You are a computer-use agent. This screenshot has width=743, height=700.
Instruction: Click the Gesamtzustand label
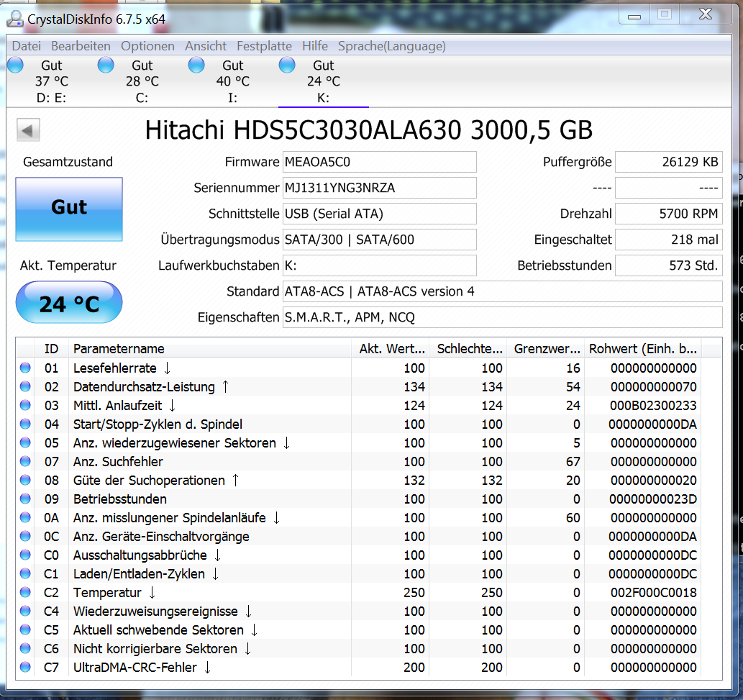[x=68, y=162]
